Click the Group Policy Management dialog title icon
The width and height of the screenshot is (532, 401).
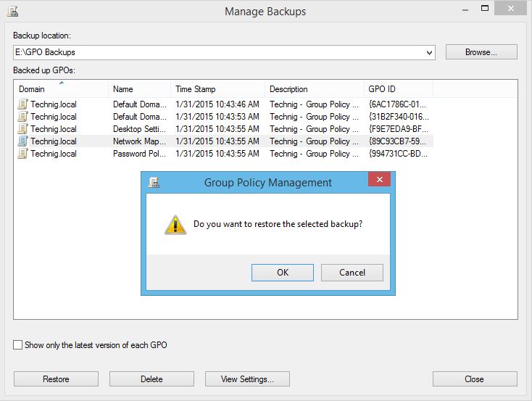[x=154, y=182]
